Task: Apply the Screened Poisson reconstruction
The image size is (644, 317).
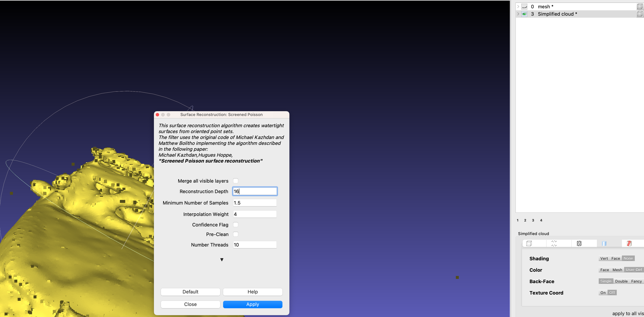Action: point(252,304)
